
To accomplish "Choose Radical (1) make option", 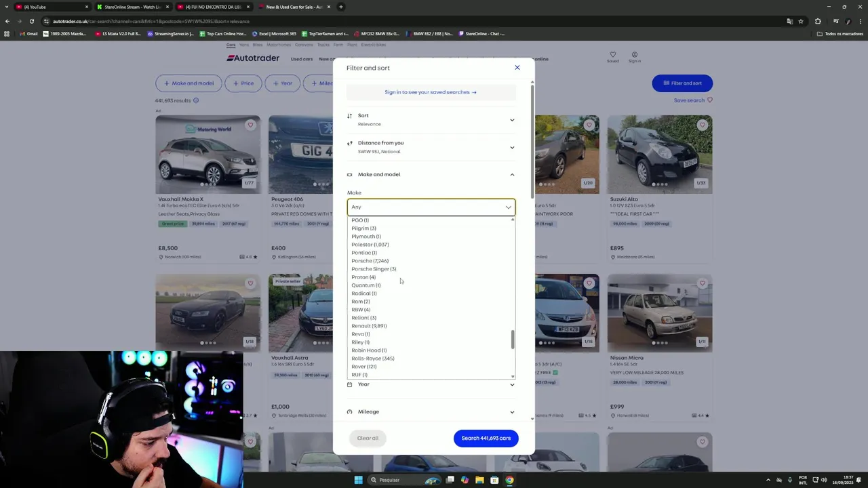I will point(363,293).
